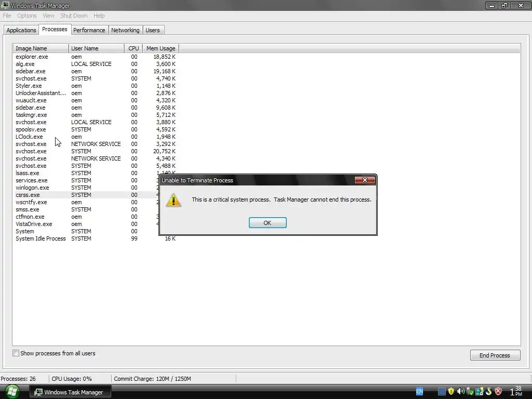
Task: Select the Processes tab
Action: 55,29
